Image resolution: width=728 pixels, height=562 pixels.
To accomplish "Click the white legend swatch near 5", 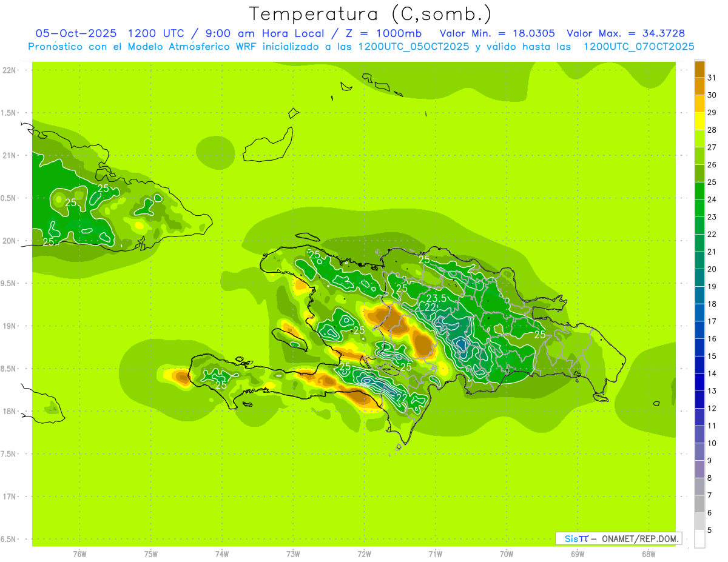I will tap(699, 538).
